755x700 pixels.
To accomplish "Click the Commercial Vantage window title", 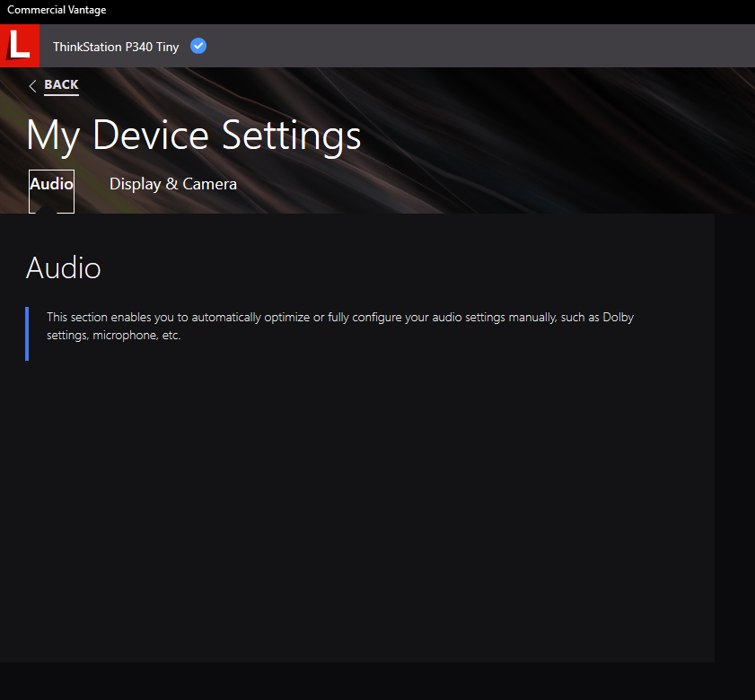I will (57, 10).
